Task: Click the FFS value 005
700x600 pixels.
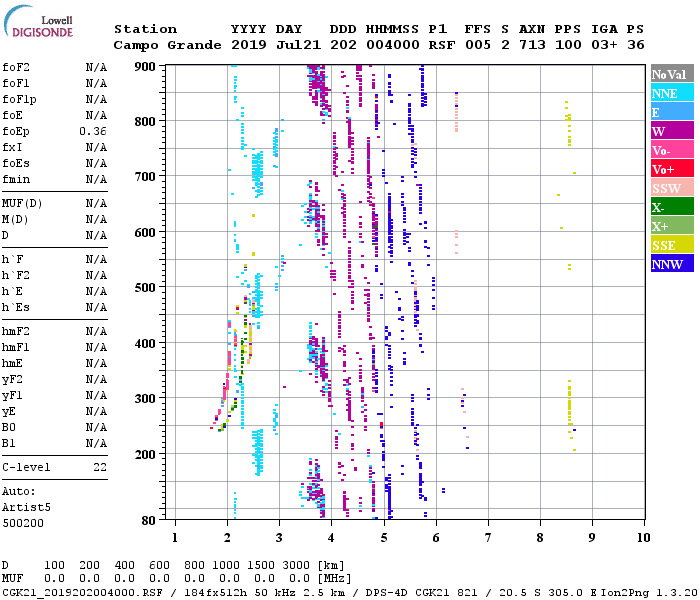Action: click(x=478, y=45)
